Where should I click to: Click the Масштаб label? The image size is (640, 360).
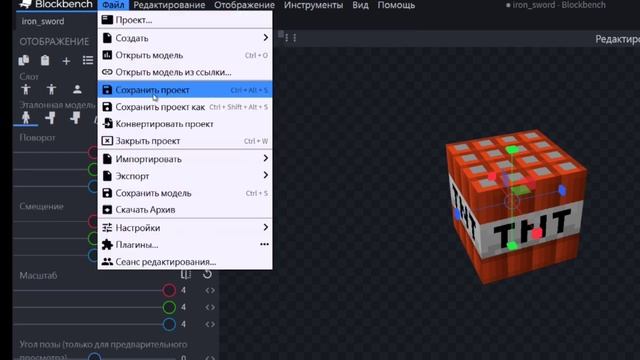click(38, 276)
